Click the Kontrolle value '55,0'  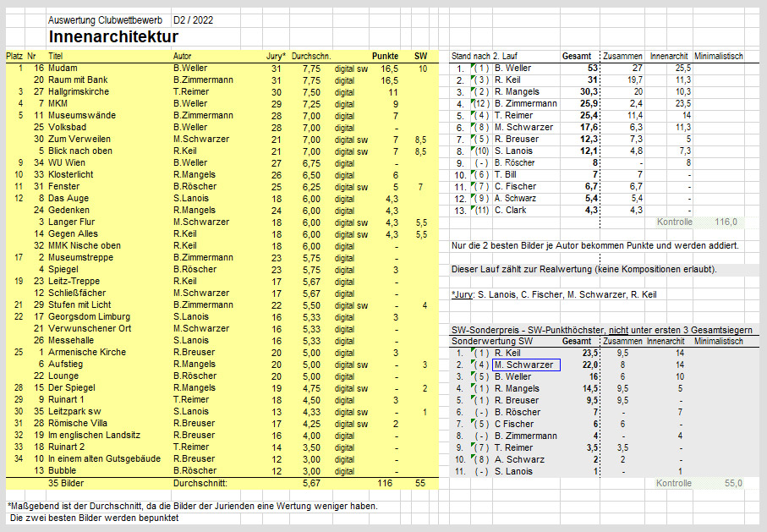tap(733, 483)
